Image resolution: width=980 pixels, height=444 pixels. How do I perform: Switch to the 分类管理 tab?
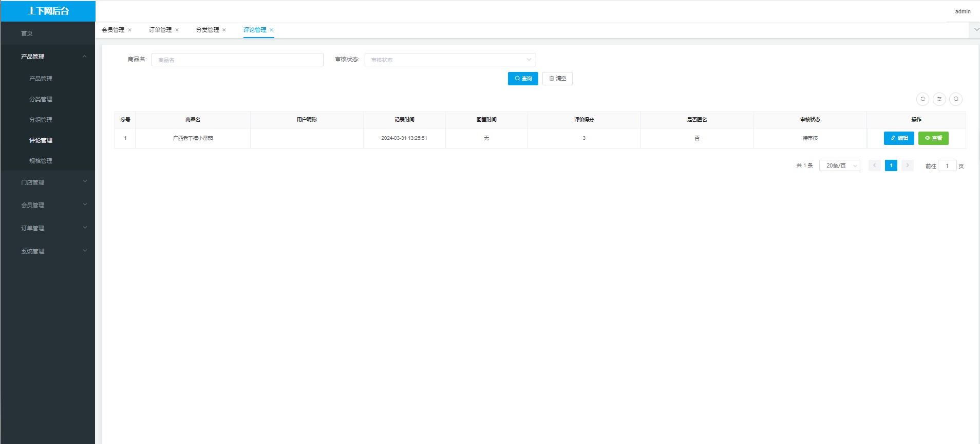tap(208, 30)
